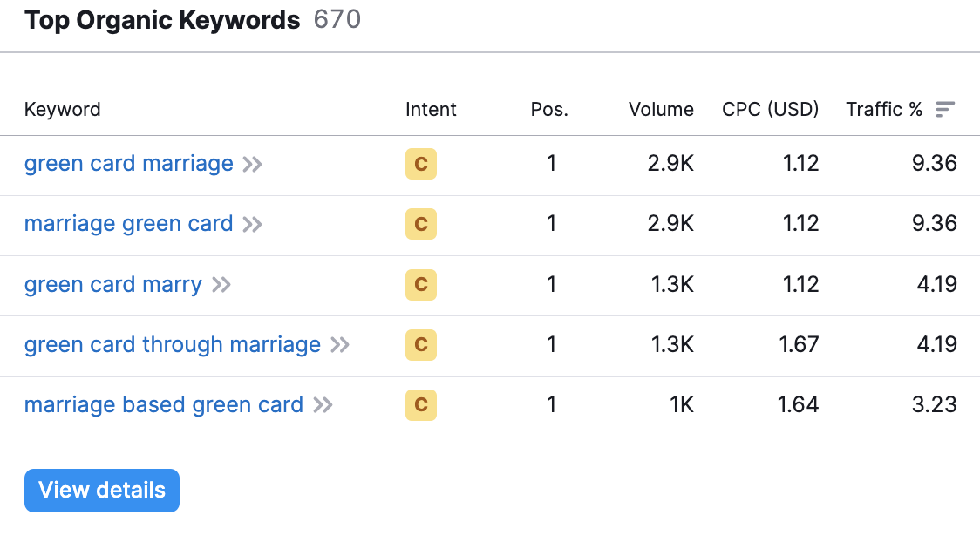
Task: Click the CPC (USD) column header
Action: coord(770,109)
